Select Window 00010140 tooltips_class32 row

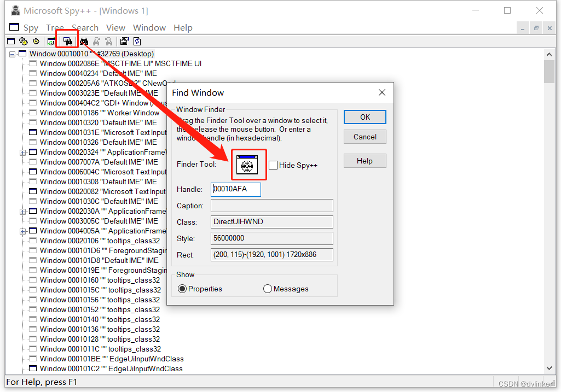click(x=100, y=319)
